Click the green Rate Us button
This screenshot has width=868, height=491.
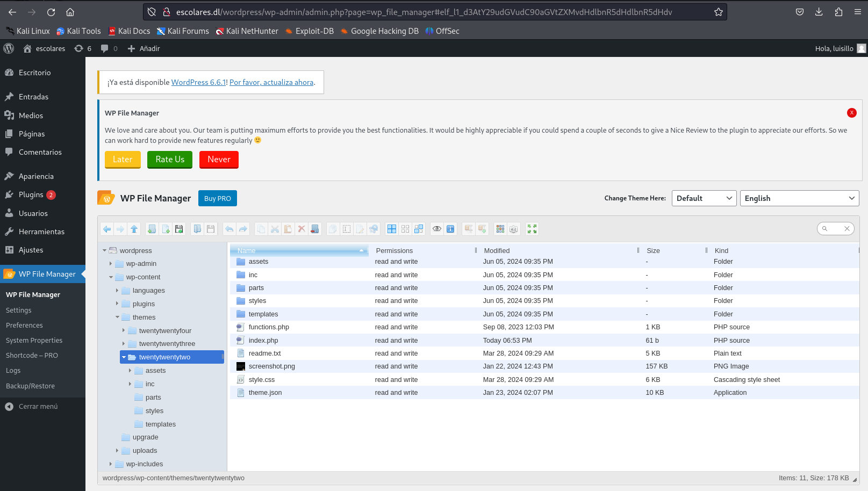tap(170, 160)
